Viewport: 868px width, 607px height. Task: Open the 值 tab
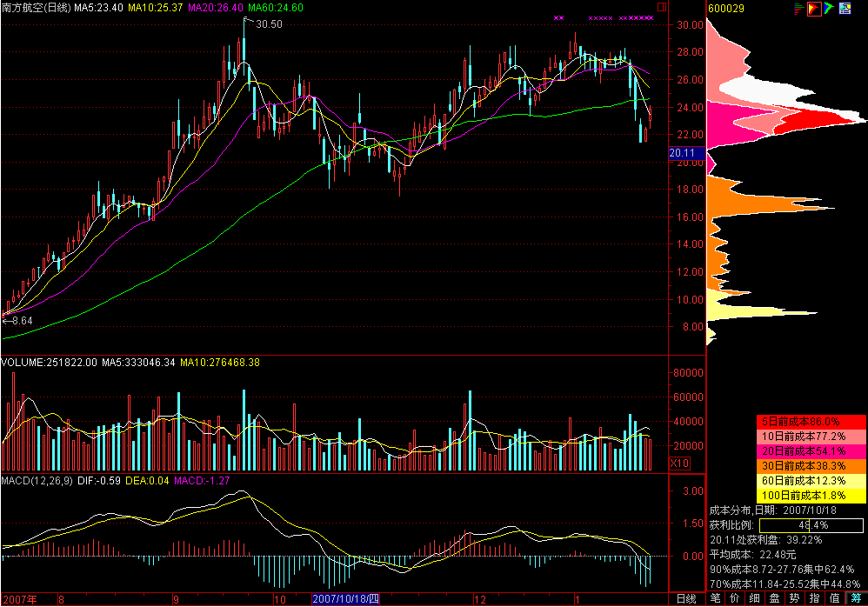click(x=834, y=598)
